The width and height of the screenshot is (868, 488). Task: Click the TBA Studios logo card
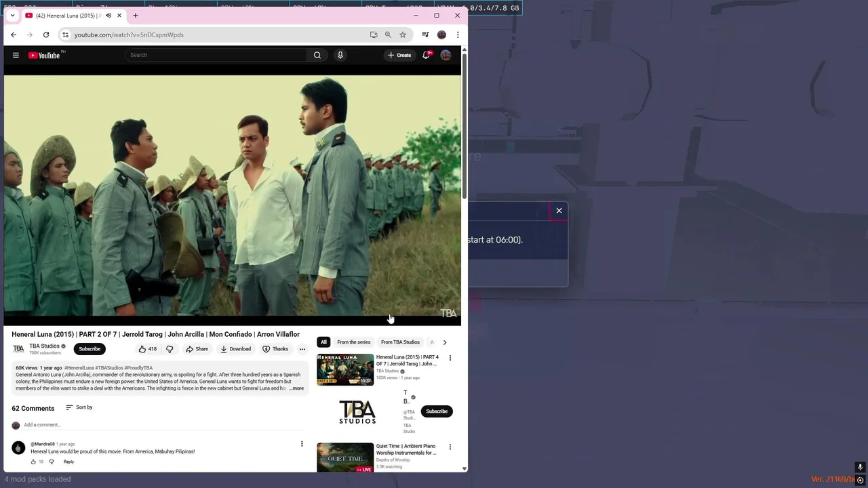pos(357,412)
